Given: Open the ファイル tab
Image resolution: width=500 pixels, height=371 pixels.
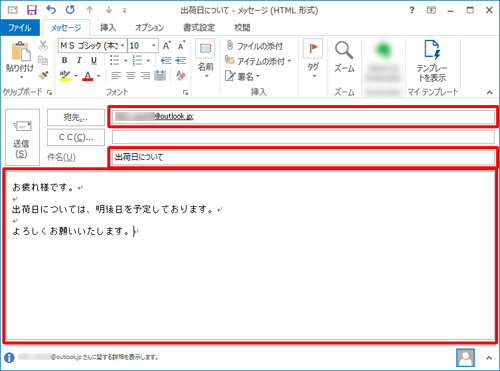Looking at the screenshot, I should 20,27.
